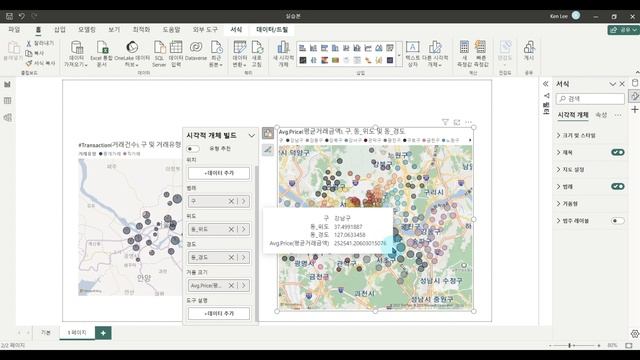The image size is (640, 360).
Task: Switch to the View (보기) ribbon tab
Action: (x=114, y=30)
